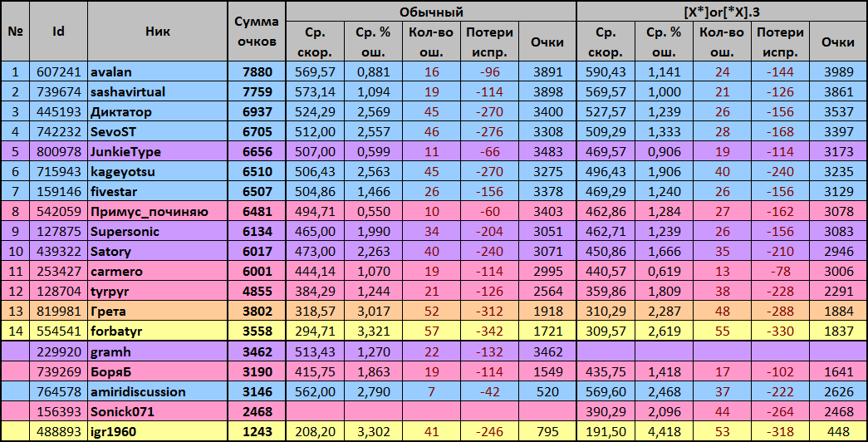
Task: Click total score '6001'
Action: [x=257, y=272]
